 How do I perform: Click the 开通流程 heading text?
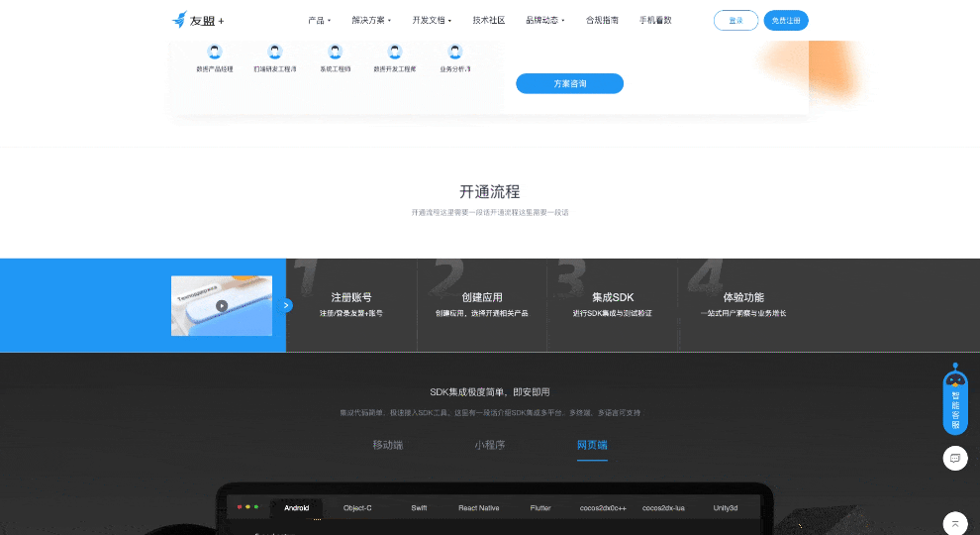(x=489, y=191)
